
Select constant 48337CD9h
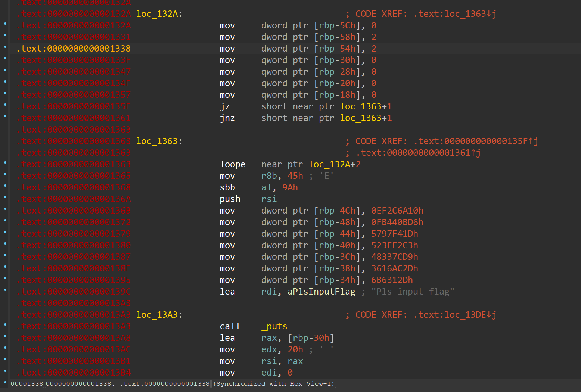[x=395, y=257]
